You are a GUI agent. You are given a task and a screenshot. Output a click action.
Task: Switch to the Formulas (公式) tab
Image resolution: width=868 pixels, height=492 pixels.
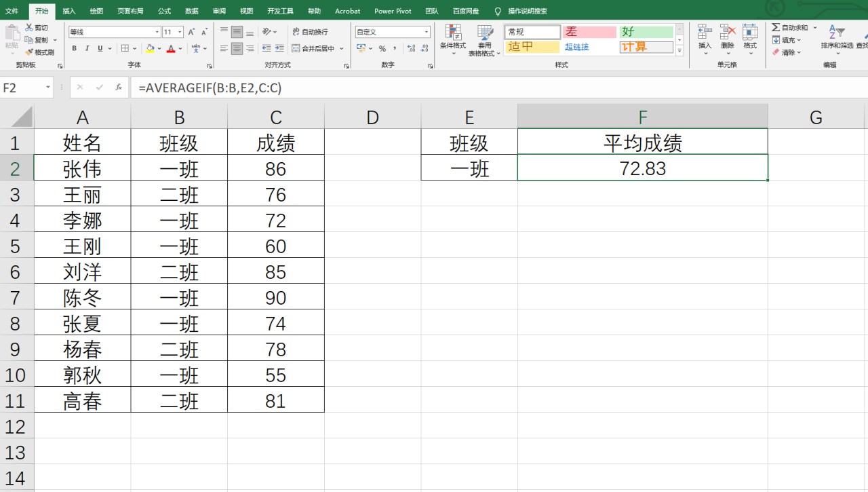(x=164, y=11)
